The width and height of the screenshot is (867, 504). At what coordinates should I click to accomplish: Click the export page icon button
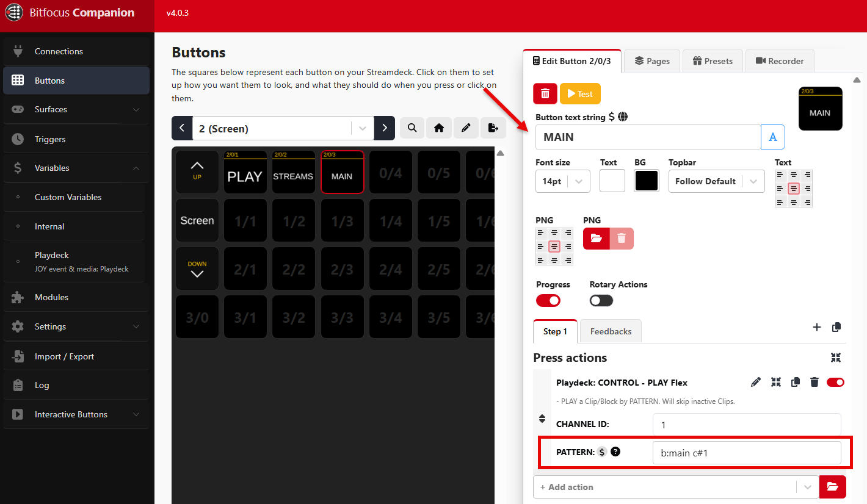tap(493, 128)
